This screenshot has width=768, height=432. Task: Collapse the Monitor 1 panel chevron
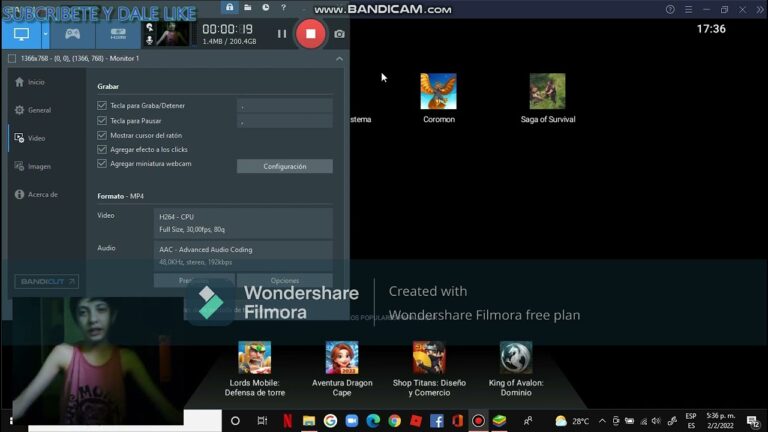[339, 59]
